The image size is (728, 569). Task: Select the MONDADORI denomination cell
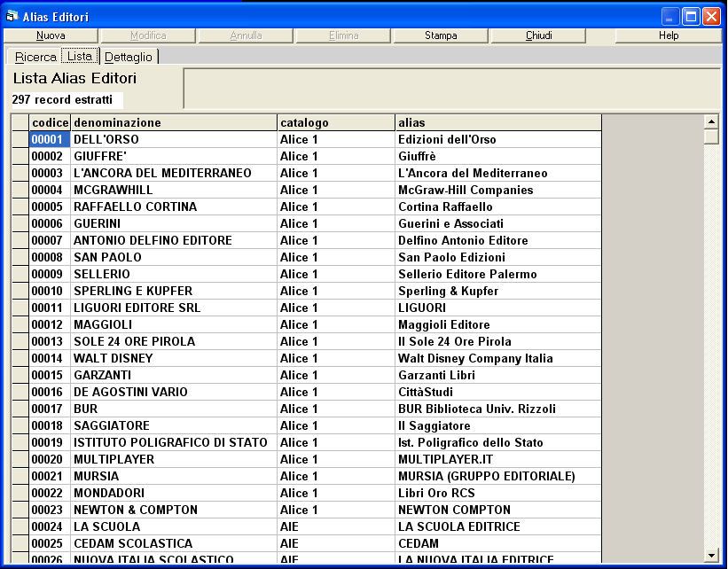[x=174, y=493]
